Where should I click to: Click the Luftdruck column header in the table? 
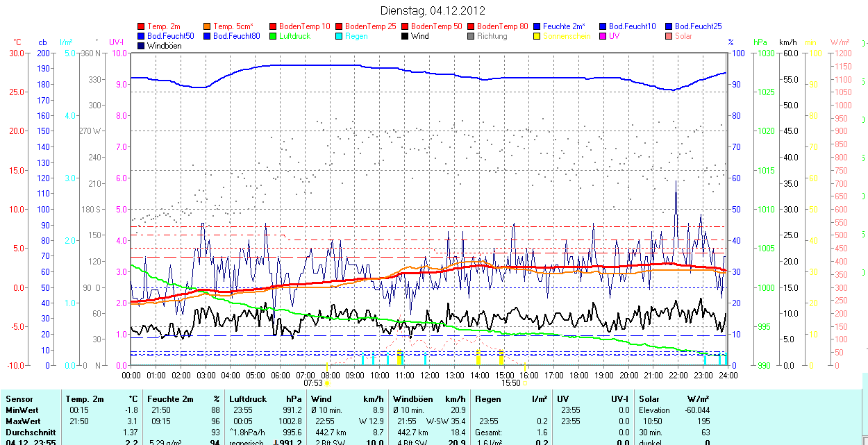click(x=249, y=399)
